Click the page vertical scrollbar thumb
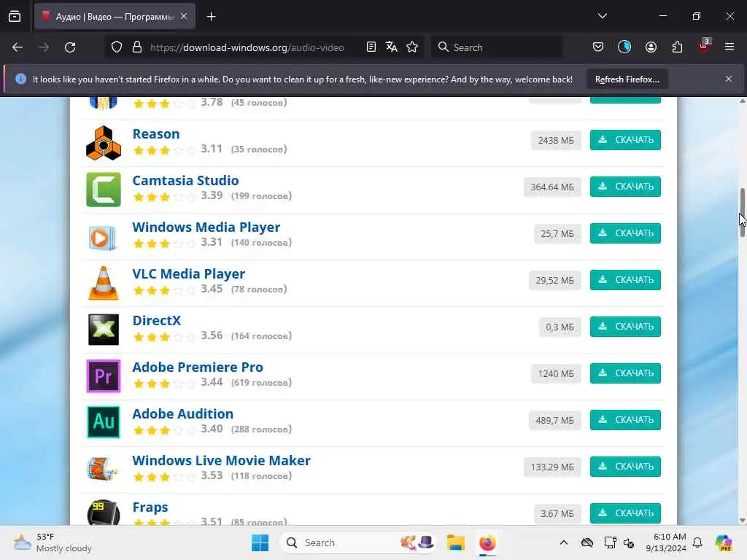 [x=742, y=212]
